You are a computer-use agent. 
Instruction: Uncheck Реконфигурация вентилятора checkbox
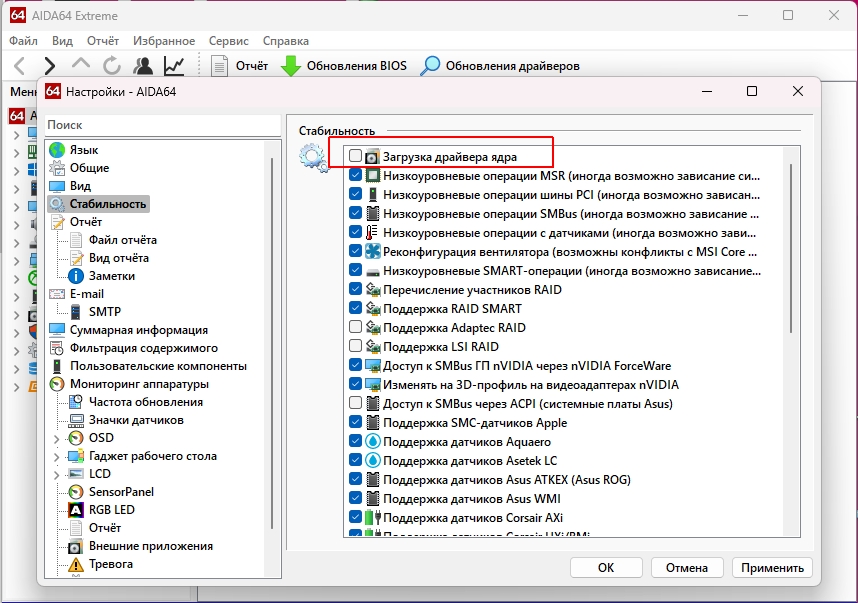click(355, 251)
